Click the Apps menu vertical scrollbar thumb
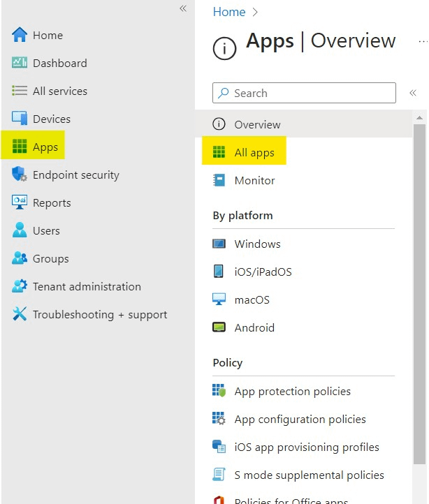Image resolution: width=429 pixels, height=504 pixels. coord(419,294)
